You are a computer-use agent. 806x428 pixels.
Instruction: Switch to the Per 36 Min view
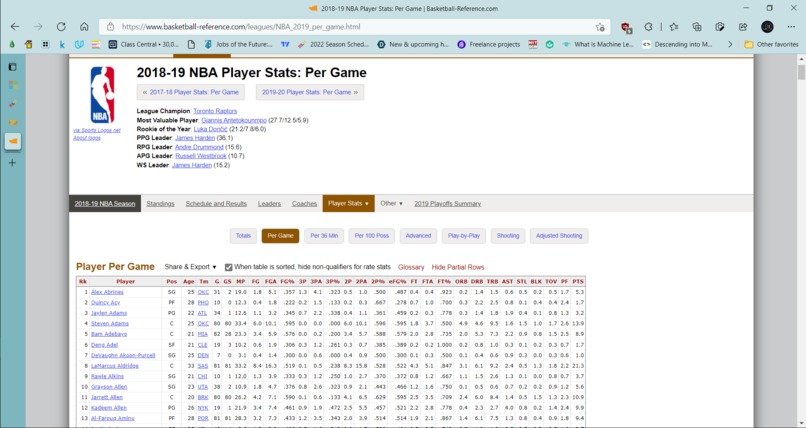pos(324,236)
